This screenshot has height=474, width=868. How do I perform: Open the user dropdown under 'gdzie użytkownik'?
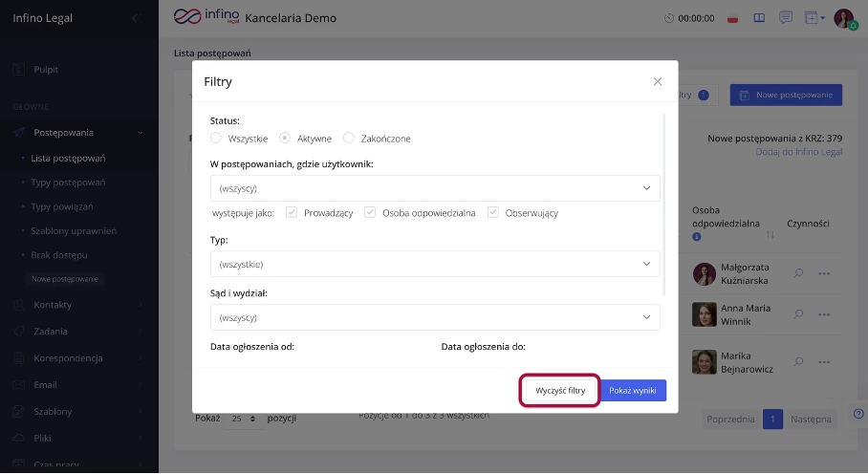pyautogui.click(x=435, y=188)
